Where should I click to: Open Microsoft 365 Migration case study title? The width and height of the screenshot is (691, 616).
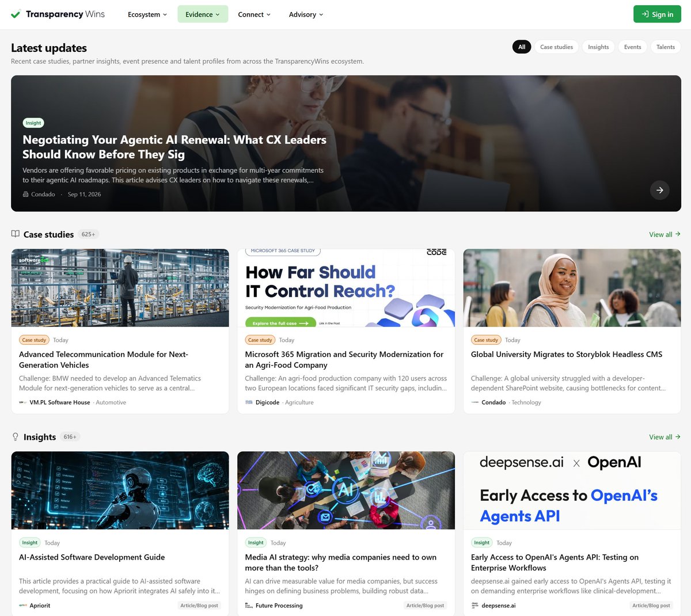(x=344, y=360)
